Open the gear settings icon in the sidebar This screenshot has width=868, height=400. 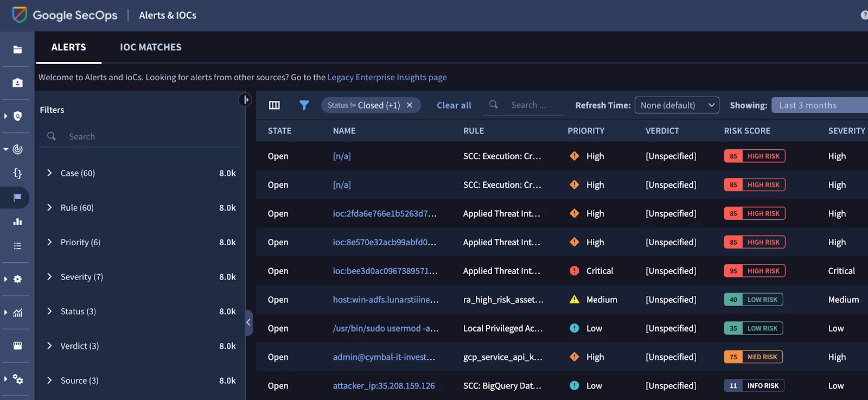17,279
